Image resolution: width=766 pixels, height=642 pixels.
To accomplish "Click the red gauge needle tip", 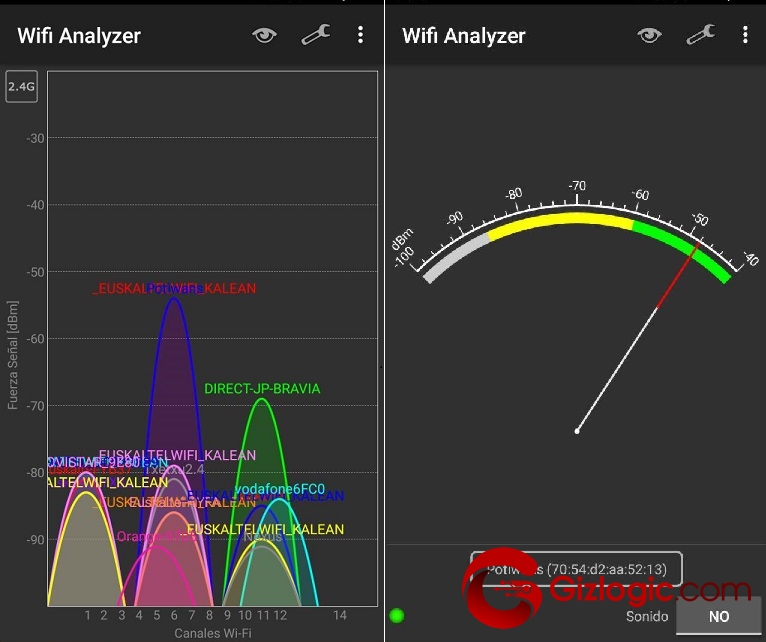I will coord(698,244).
